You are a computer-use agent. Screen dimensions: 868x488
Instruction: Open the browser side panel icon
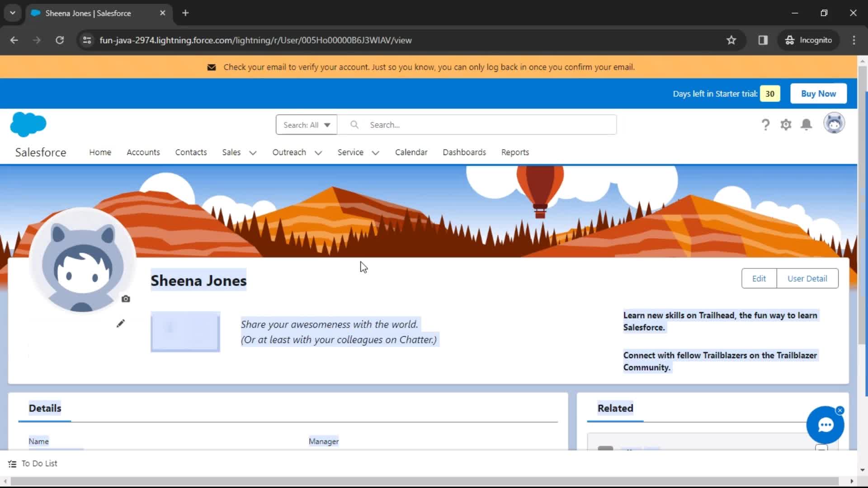click(x=763, y=40)
